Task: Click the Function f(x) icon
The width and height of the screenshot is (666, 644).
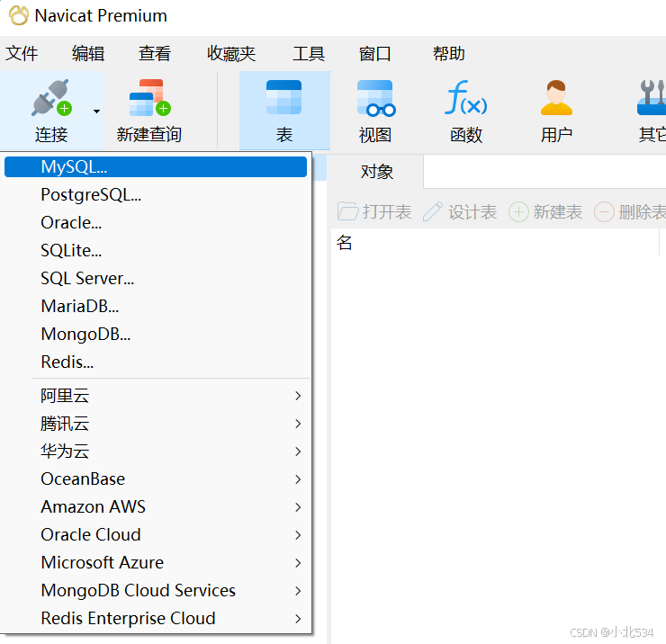Action: tap(466, 98)
